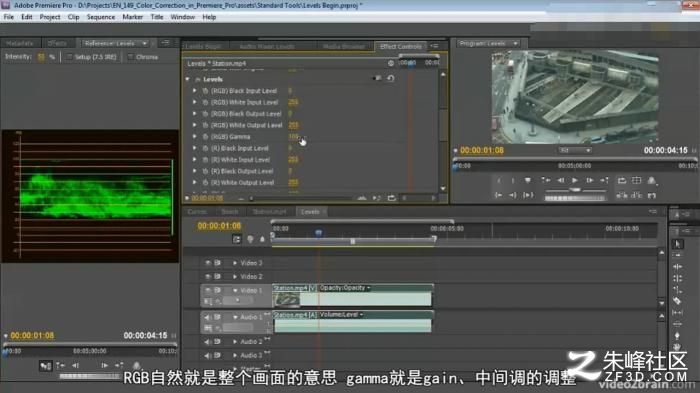Toggle sync lock for Video 1
700x393 pixels.
click(x=217, y=290)
